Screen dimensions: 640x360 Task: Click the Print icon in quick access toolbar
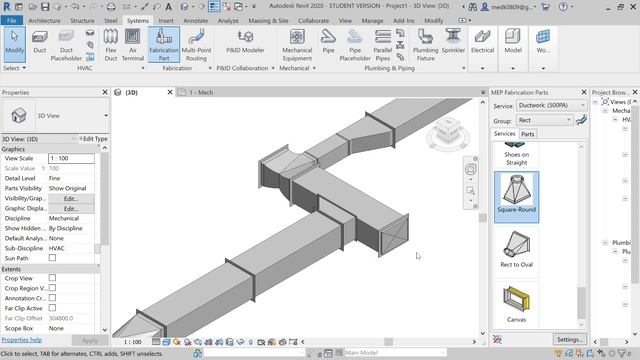(111, 7)
